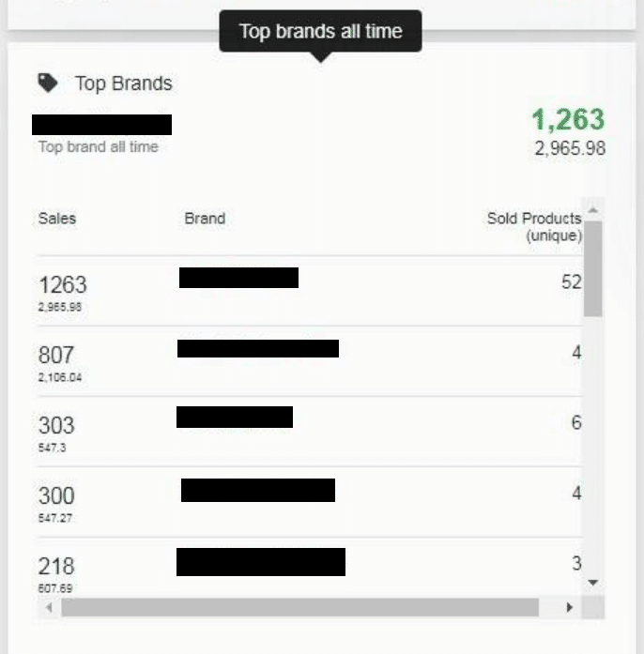The width and height of the screenshot is (644, 654).
Task: Click the green 1,263 total figure
Action: point(569,119)
